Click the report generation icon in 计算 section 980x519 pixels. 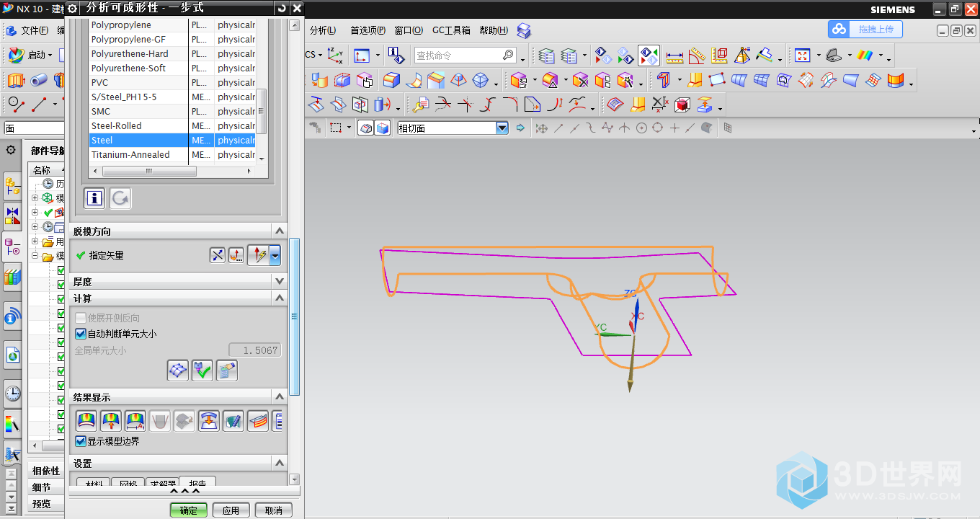[x=227, y=371]
